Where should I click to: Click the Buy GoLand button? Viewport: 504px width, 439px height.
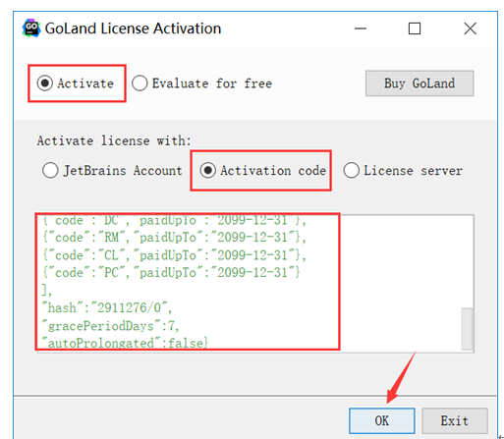click(420, 83)
